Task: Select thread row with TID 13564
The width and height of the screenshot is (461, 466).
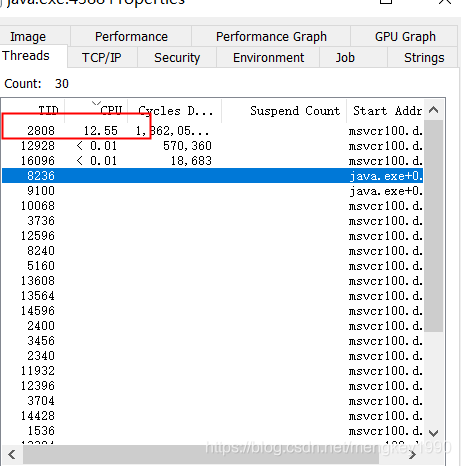Action: coord(213,296)
